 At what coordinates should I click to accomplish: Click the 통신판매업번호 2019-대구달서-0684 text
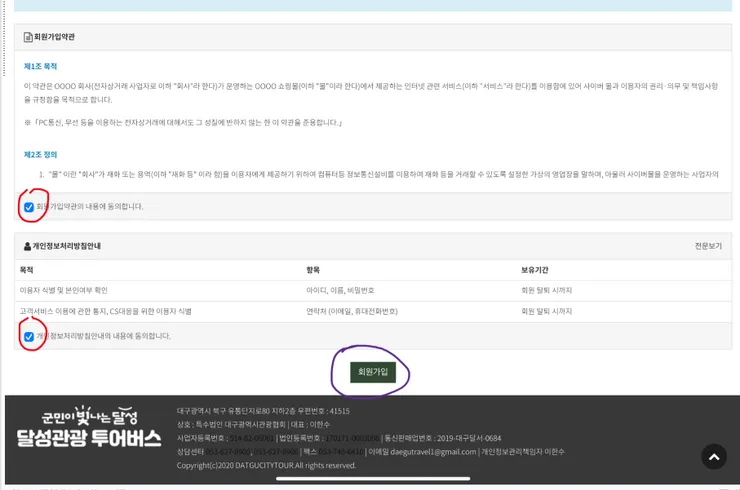443,439
